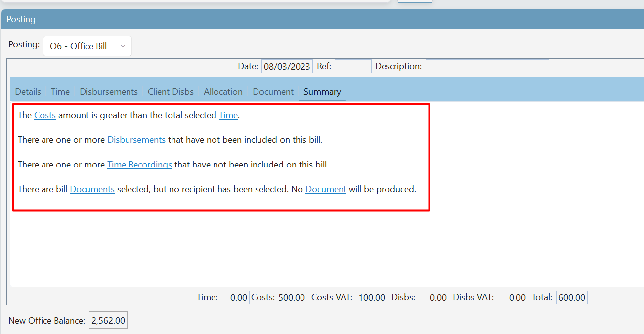Screen dimensions: 644x334
Task: Select the Document tab
Action: 273,92
